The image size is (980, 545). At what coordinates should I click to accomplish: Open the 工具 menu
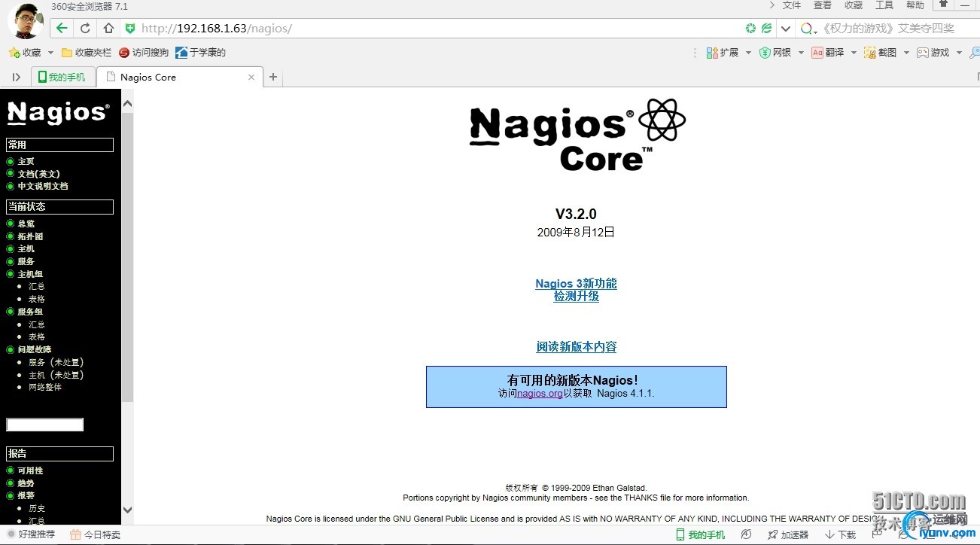[884, 5]
